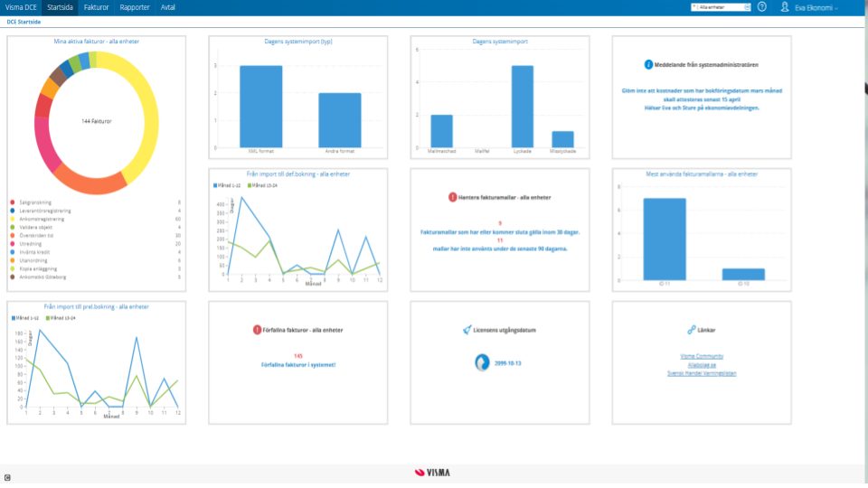
Task: Click the red alert icon at Förfallna fakturor
Action: pyautogui.click(x=257, y=330)
